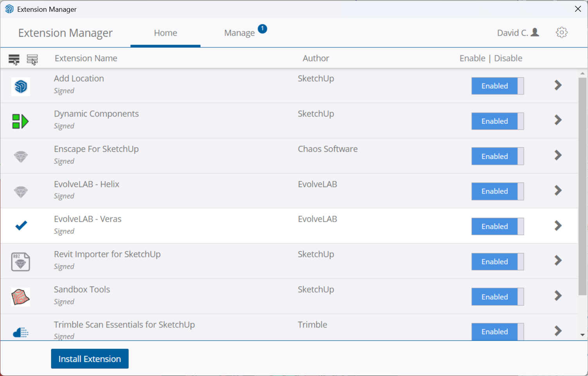Expand Sandbox Tools details chevron

pyautogui.click(x=558, y=296)
